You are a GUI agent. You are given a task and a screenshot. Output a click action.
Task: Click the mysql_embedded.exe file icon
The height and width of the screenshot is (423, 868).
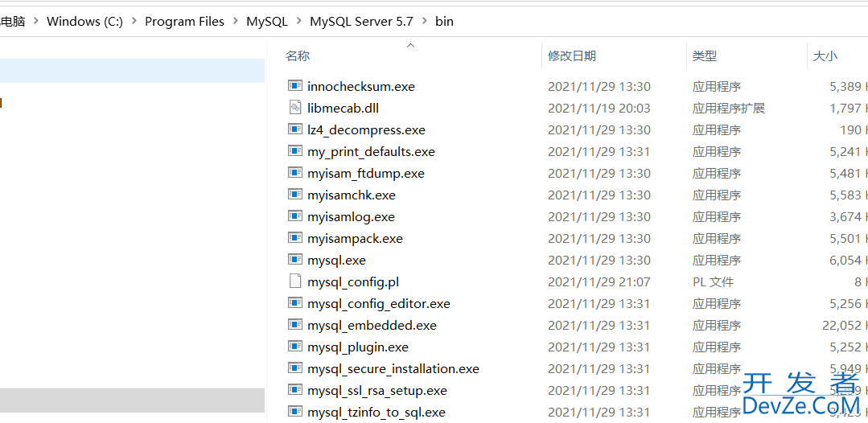(x=295, y=325)
